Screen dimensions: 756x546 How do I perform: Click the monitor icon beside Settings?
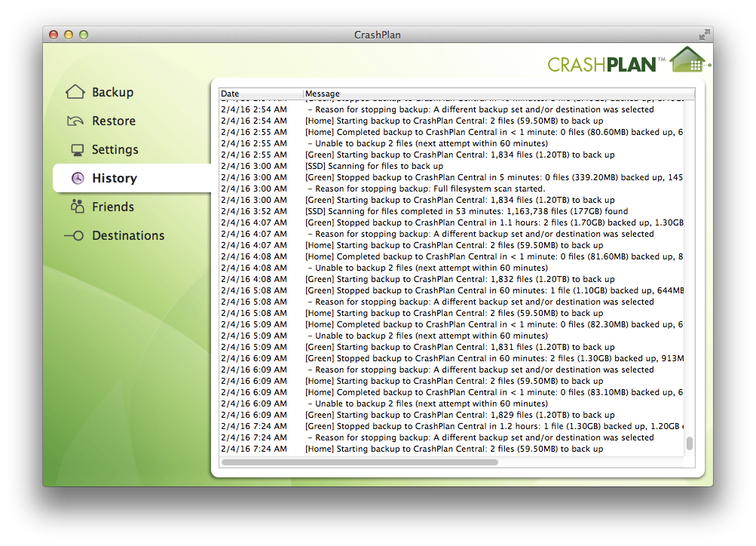pyautogui.click(x=77, y=150)
